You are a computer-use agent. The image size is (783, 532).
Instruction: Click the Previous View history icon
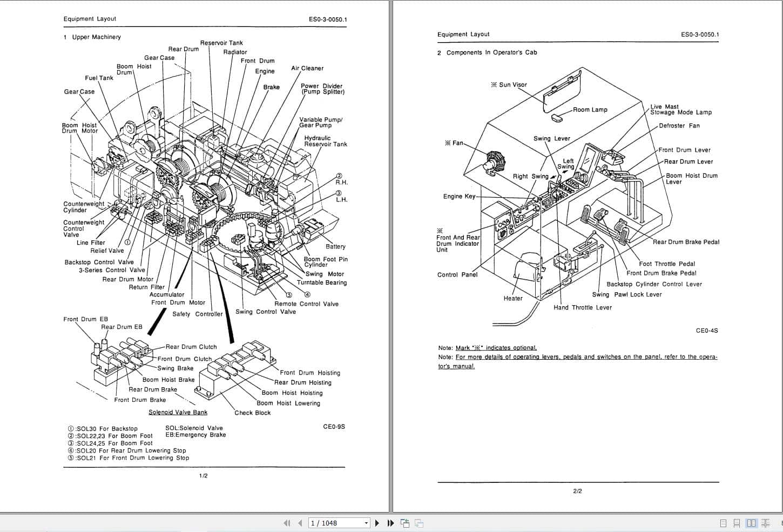[404, 523]
